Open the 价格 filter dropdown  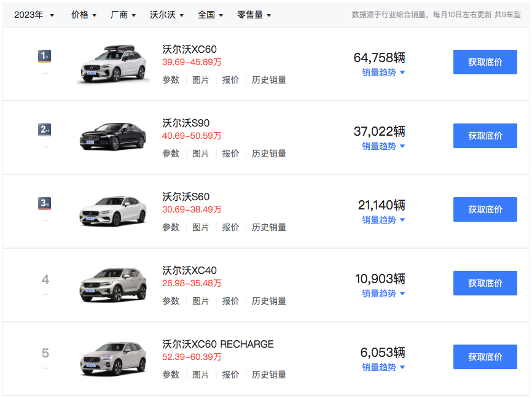(x=84, y=15)
